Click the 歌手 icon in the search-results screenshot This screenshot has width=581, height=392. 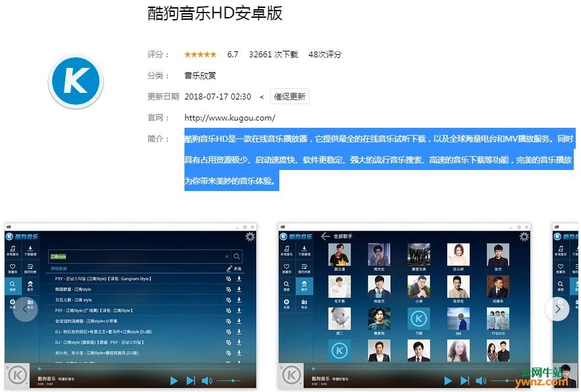(x=30, y=286)
